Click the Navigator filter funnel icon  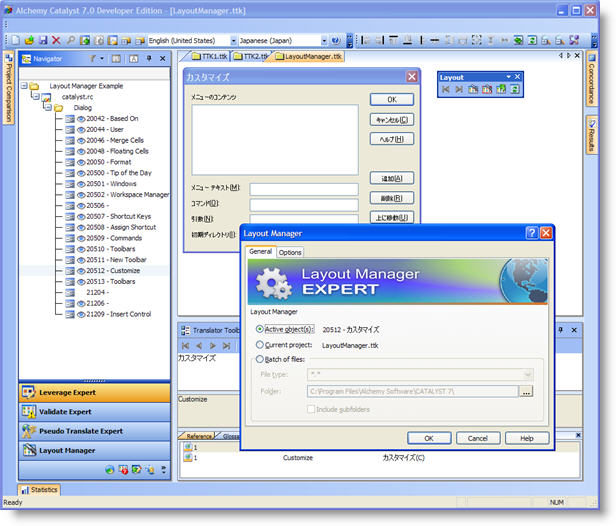[92, 59]
